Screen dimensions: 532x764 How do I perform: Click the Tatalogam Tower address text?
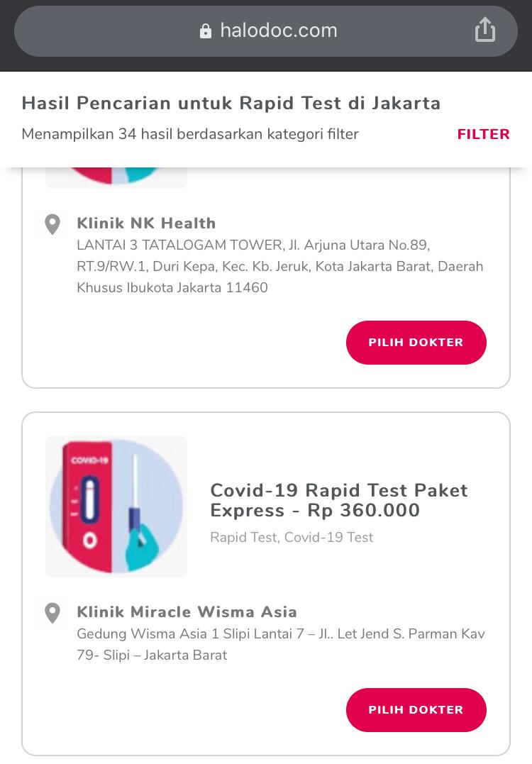pyautogui.click(x=279, y=267)
